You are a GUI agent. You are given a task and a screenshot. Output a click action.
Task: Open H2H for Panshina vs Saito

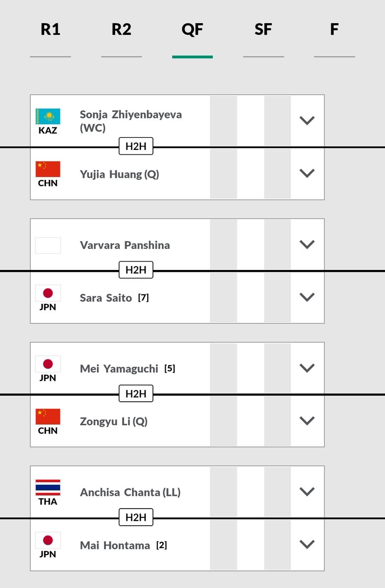[136, 269]
